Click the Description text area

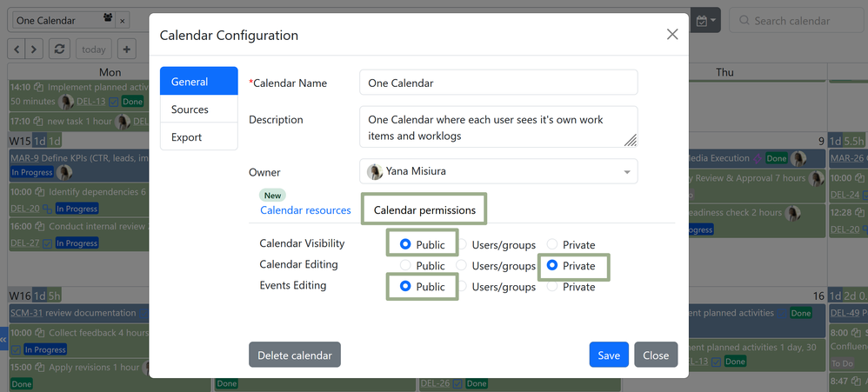[x=498, y=127]
